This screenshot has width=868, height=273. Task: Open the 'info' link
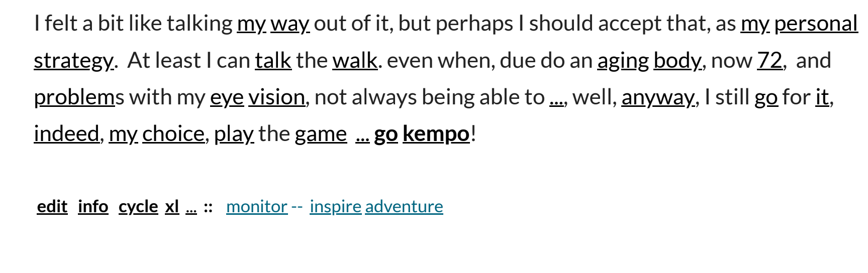(93, 207)
